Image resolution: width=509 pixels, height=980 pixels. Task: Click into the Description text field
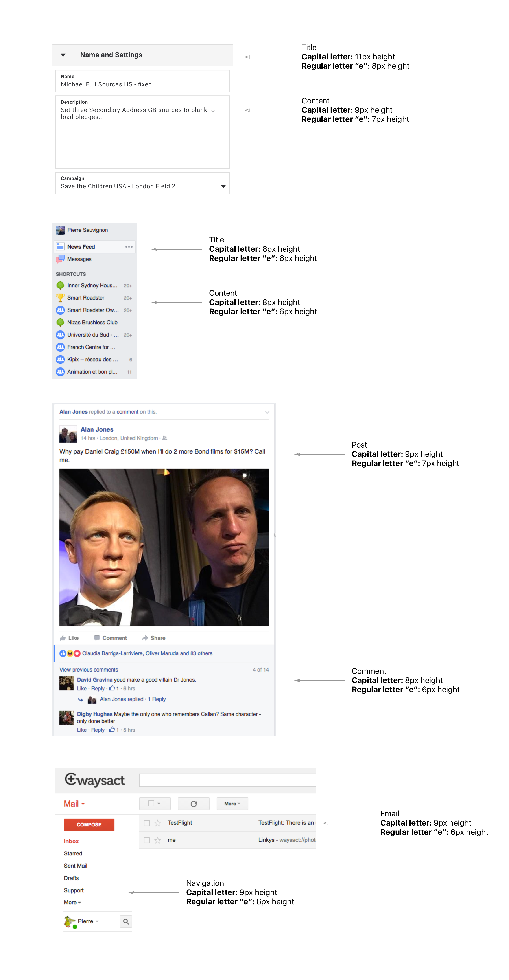[142, 132]
